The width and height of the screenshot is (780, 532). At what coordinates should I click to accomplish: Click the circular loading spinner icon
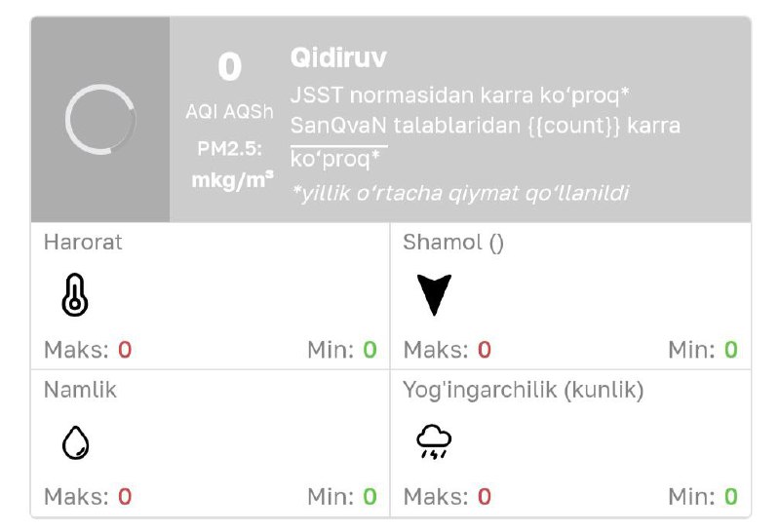(x=100, y=119)
